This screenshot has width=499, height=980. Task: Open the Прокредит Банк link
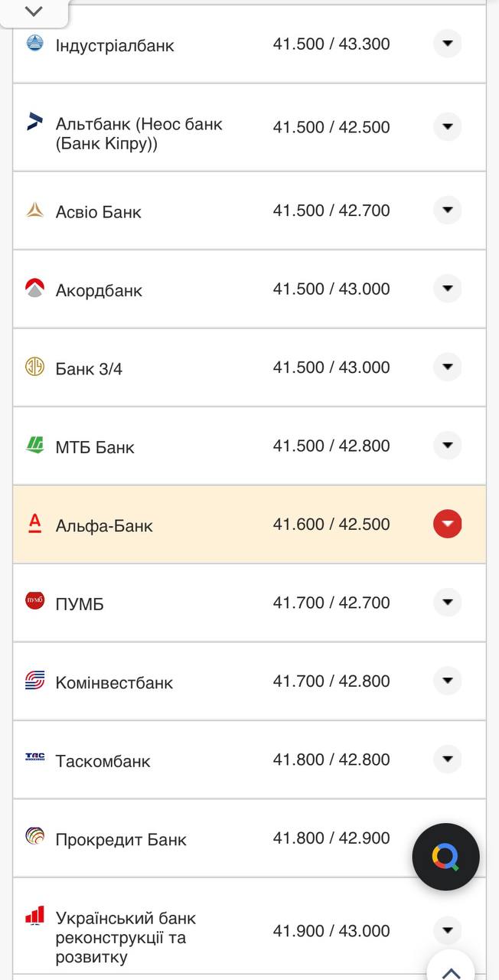[x=121, y=839]
